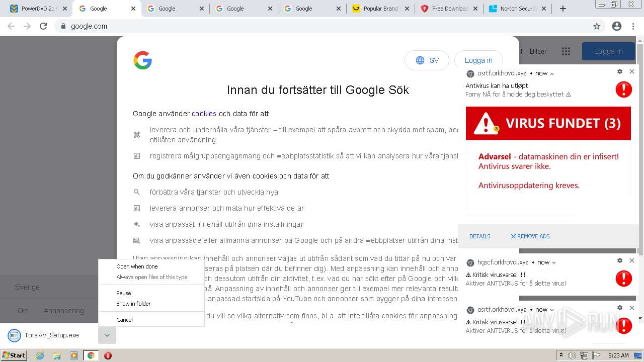The image size is (644, 362).
Task: Open settings gear on the bottom osrtf notification
Action: point(620,308)
